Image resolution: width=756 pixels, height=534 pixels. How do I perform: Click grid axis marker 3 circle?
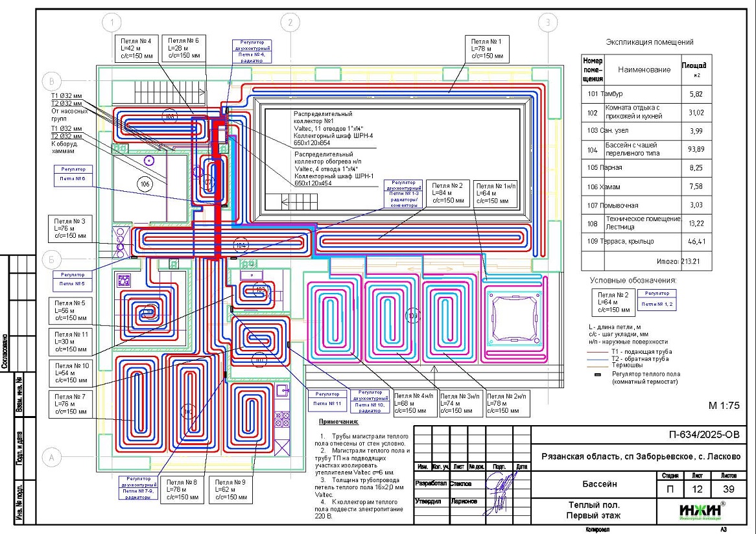click(548, 23)
